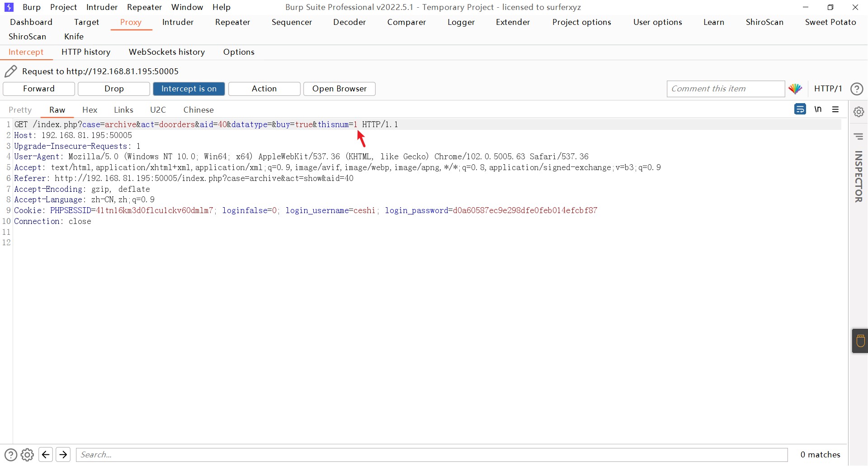Forward the intercepted request
The height and width of the screenshot is (466, 868).
click(x=39, y=89)
